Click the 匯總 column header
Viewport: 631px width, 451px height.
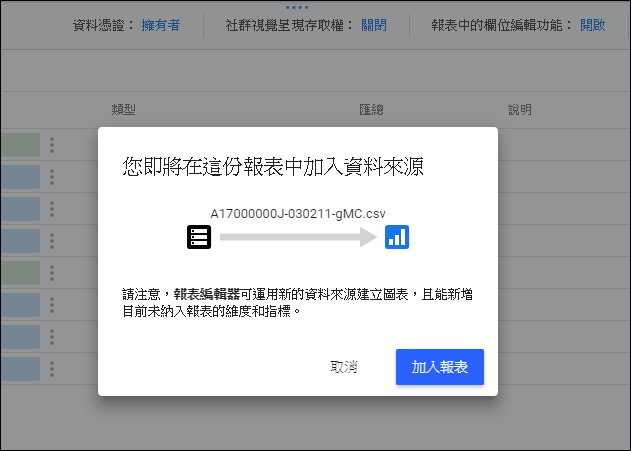(371, 109)
